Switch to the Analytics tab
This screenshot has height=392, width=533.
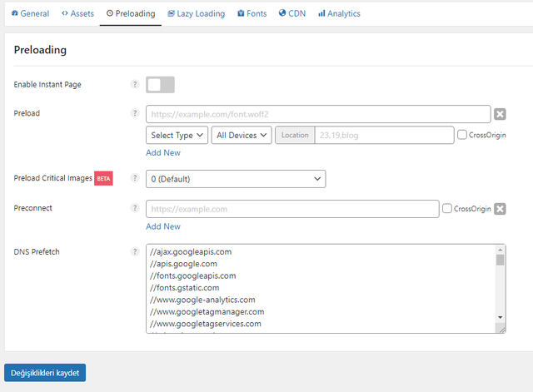click(x=339, y=13)
